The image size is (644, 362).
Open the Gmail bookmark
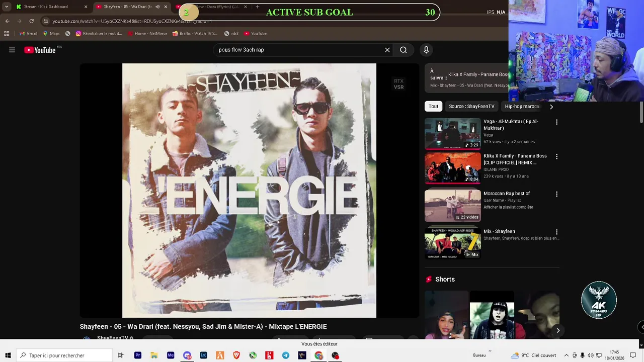pos(28,34)
